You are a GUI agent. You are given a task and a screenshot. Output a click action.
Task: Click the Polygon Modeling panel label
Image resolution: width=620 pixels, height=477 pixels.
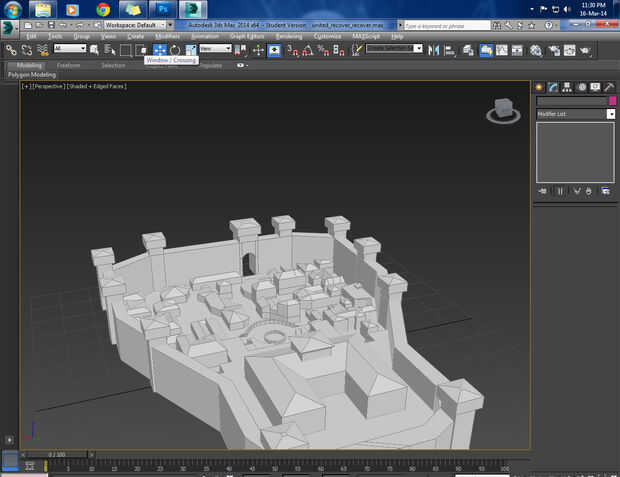(x=32, y=75)
